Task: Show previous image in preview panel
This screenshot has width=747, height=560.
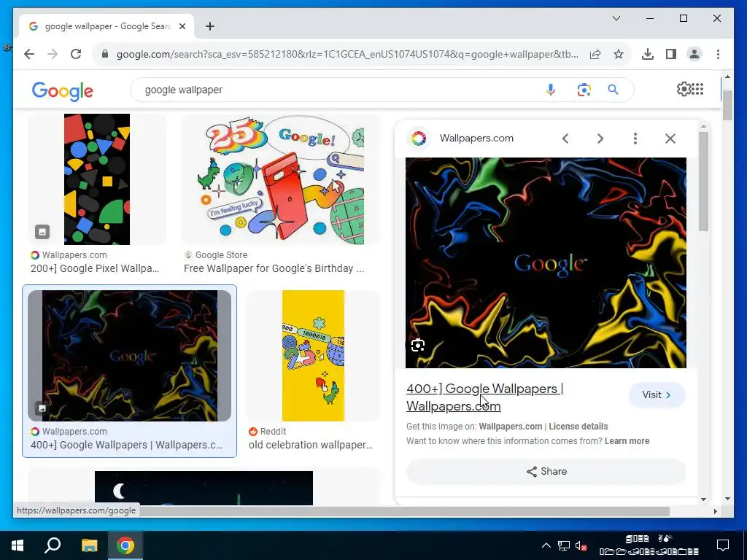Action: coord(565,139)
